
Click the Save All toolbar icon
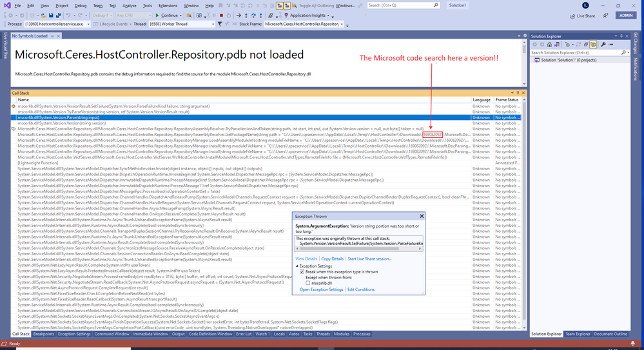(x=59, y=15)
